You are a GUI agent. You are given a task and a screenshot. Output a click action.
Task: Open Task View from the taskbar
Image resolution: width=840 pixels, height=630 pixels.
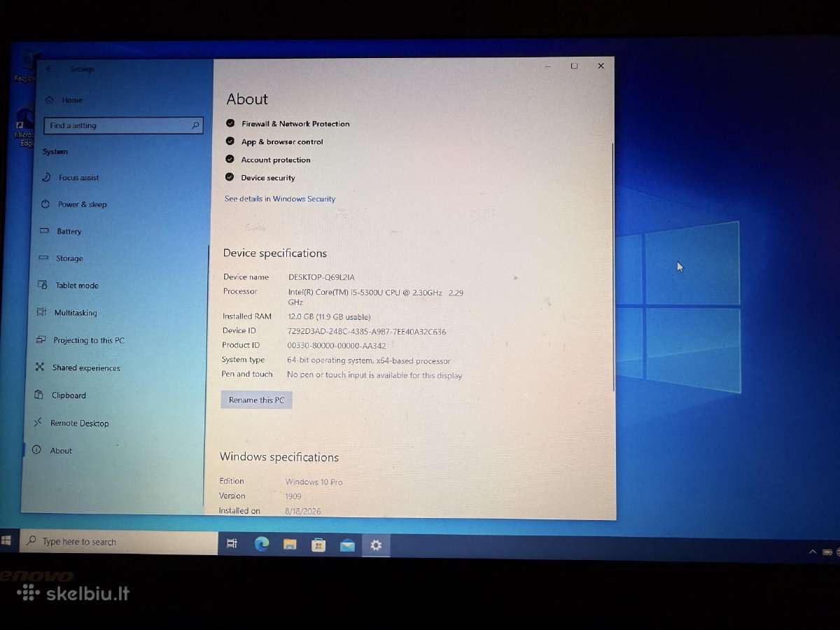(232, 544)
